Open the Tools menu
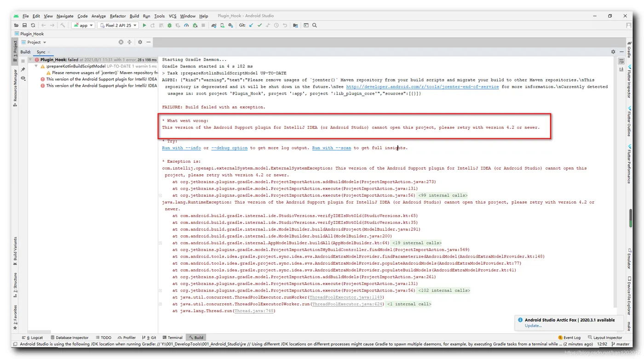The width and height of the screenshot is (644, 359). click(x=159, y=16)
